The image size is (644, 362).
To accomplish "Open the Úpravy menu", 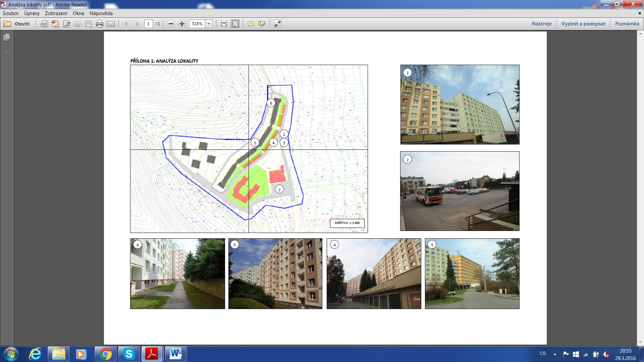I will (32, 13).
